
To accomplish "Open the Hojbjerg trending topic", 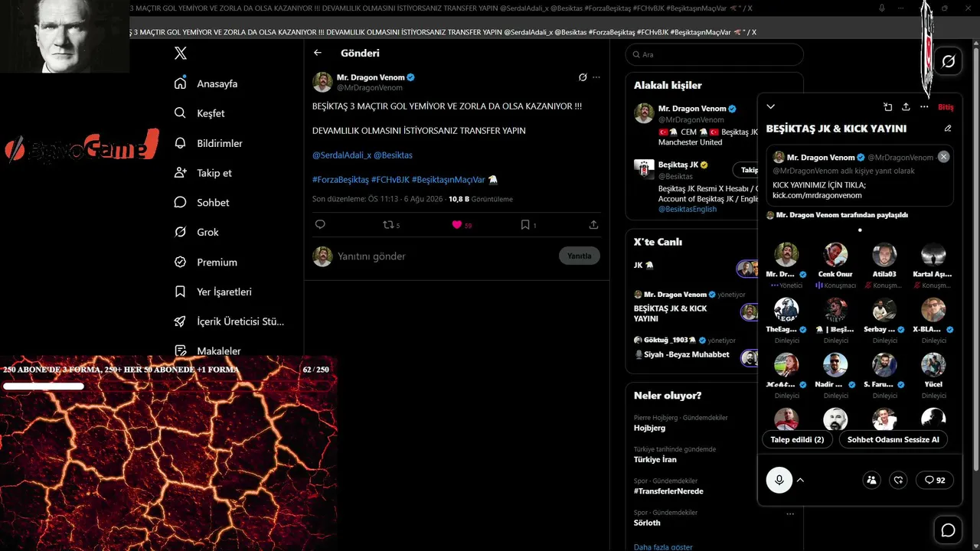I will 649,428.
